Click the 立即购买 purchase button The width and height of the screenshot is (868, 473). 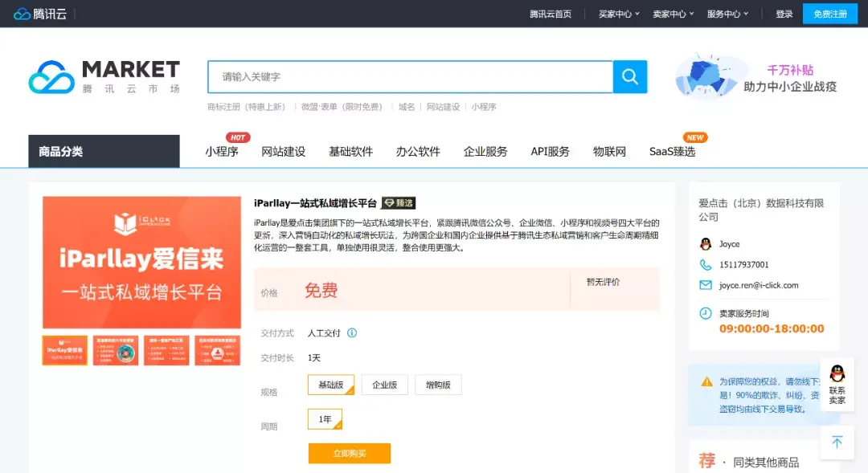350,453
